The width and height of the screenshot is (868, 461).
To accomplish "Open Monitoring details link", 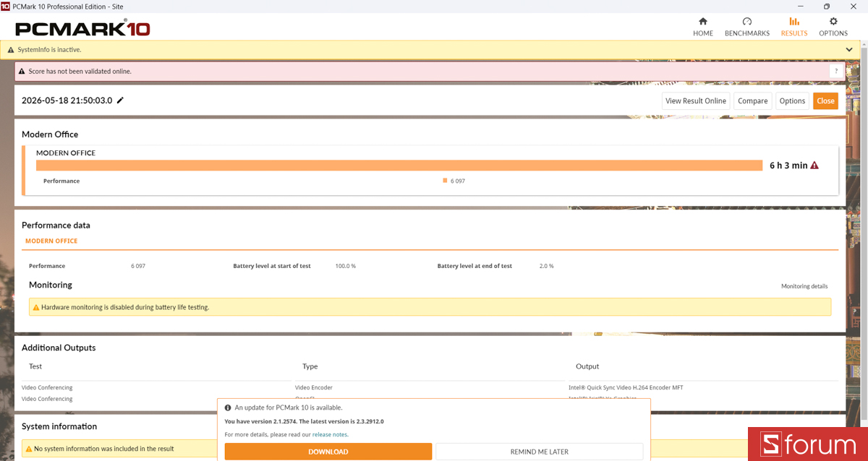I will click(804, 286).
